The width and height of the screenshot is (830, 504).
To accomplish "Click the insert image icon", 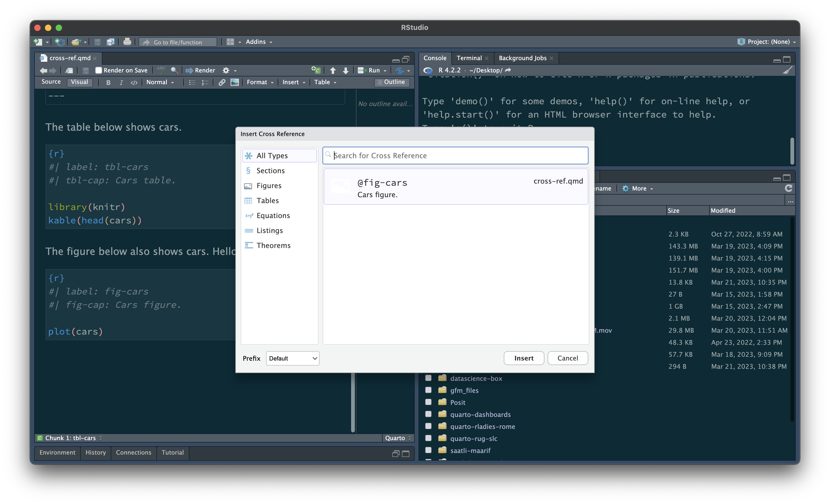I will coord(235,82).
